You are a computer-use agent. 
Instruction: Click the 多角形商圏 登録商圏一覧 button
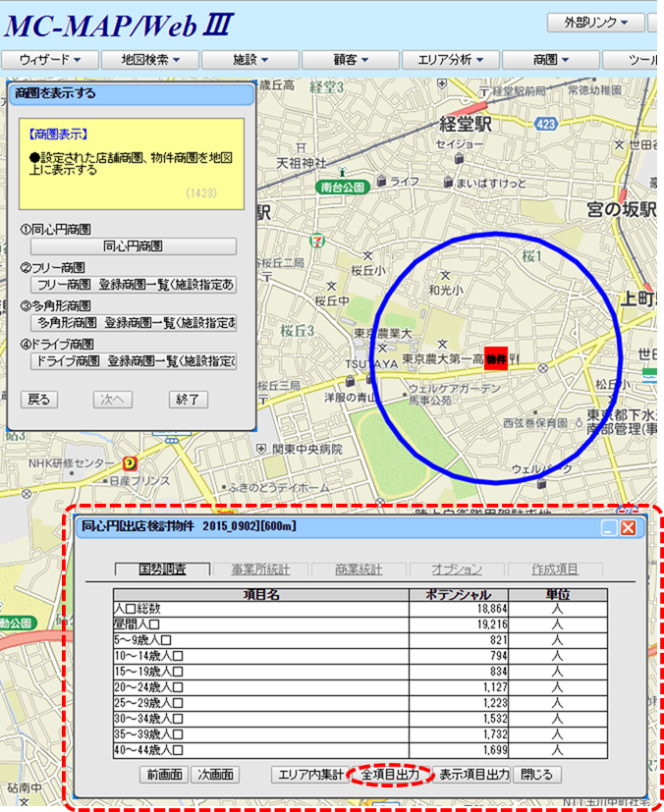134,323
